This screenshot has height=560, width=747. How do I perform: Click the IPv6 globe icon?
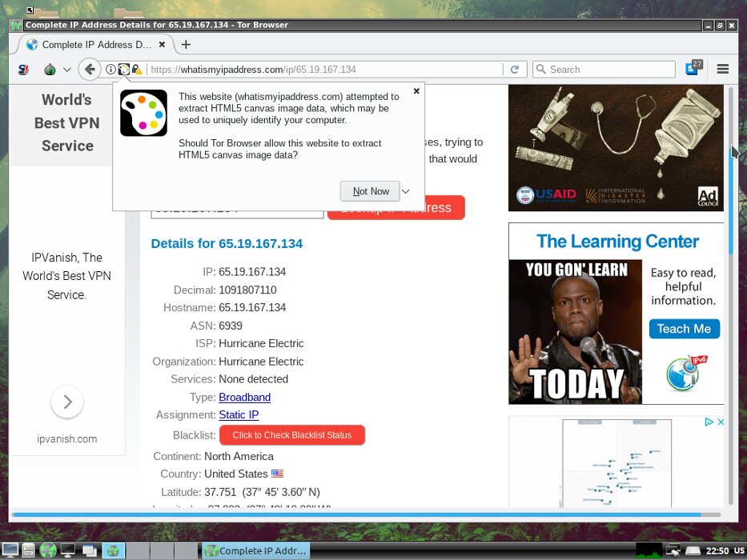click(x=686, y=372)
